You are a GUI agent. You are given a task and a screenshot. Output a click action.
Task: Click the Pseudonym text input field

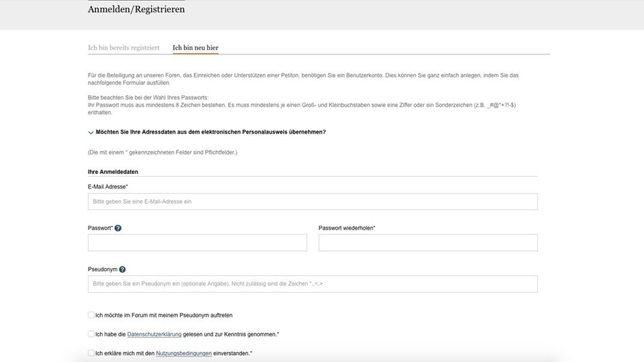click(313, 284)
